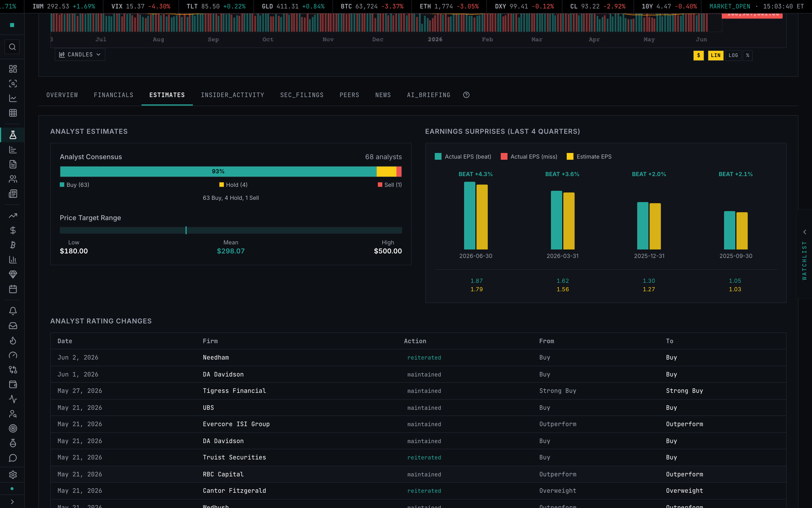Image resolution: width=812 pixels, height=508 pixels.
Task: Click the GLD ticker in top tape
Action: tap(293, 6)
